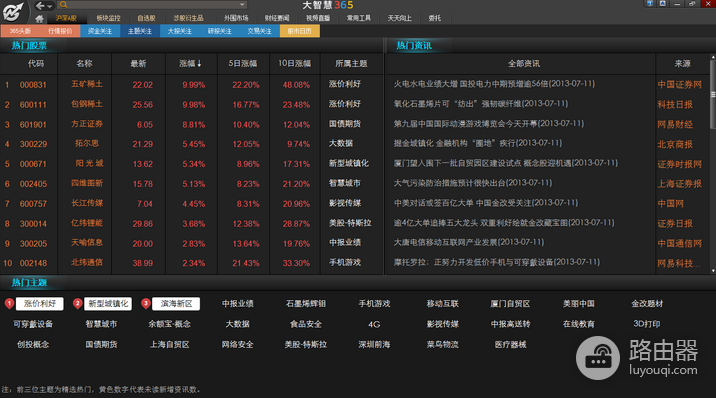
Task: Click red badge 1 beside 涨价利好
Action: (x=9, y=304)
